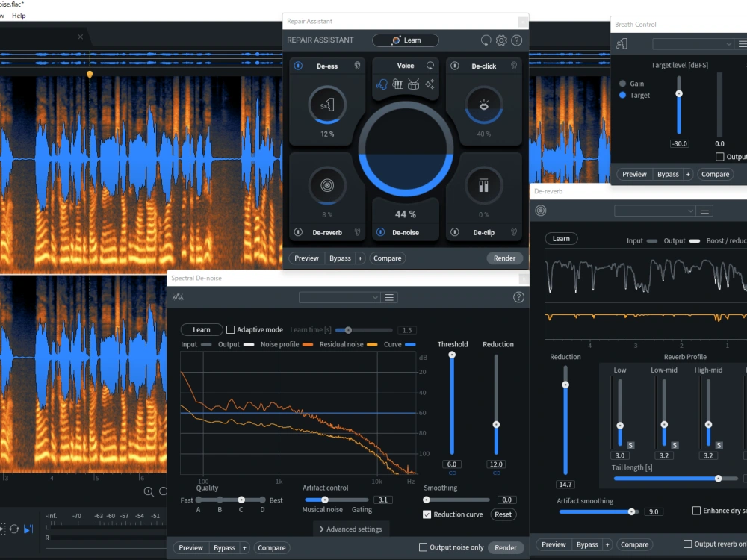
Task: Choose the drum percussion mode icon
Action: [x=414, y=84]
